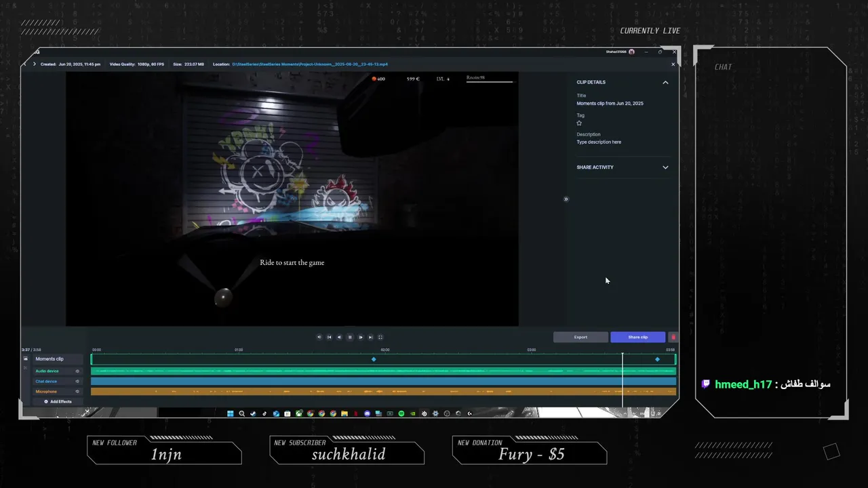This screenshot has height=488, width=868.
Task: Toggle the playback volume speaker icon
Action: 319,337
